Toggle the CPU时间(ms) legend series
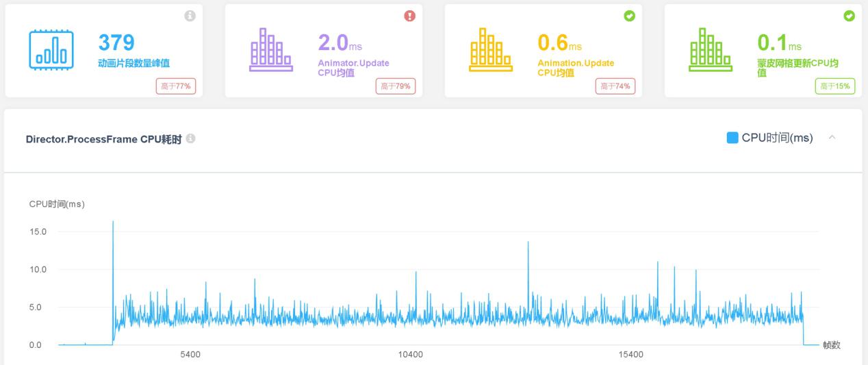This screenshot has width=868, height=365. pos(770,138)
